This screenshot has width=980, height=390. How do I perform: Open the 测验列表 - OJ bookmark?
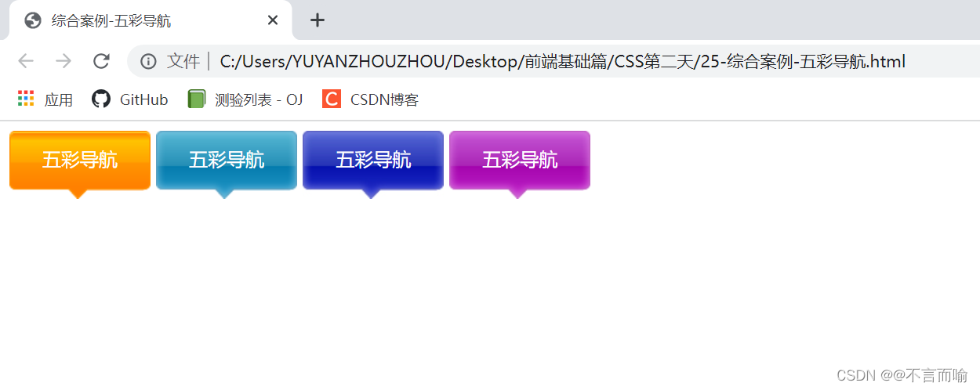[245, 99]
